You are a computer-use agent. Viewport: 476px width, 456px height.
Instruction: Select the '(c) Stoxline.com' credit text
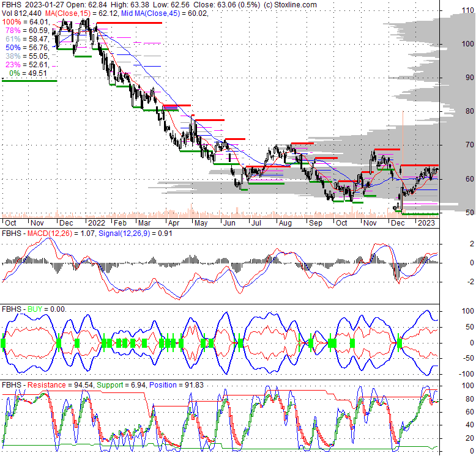click(290, 5)
